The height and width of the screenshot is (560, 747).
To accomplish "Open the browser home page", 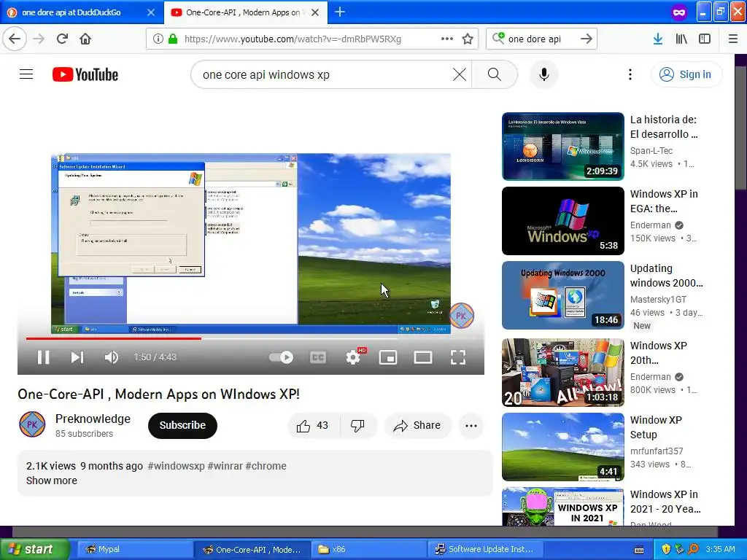I will click(x=85, y=39).
